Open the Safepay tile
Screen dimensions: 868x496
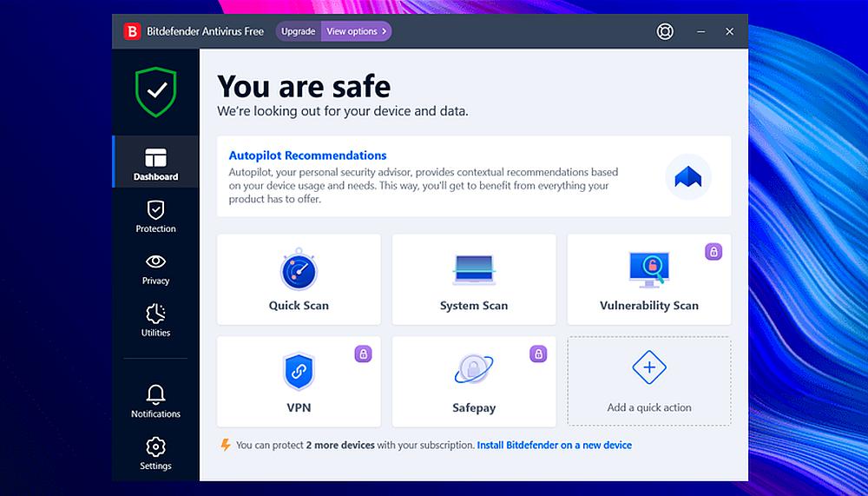tap(474, 381)
